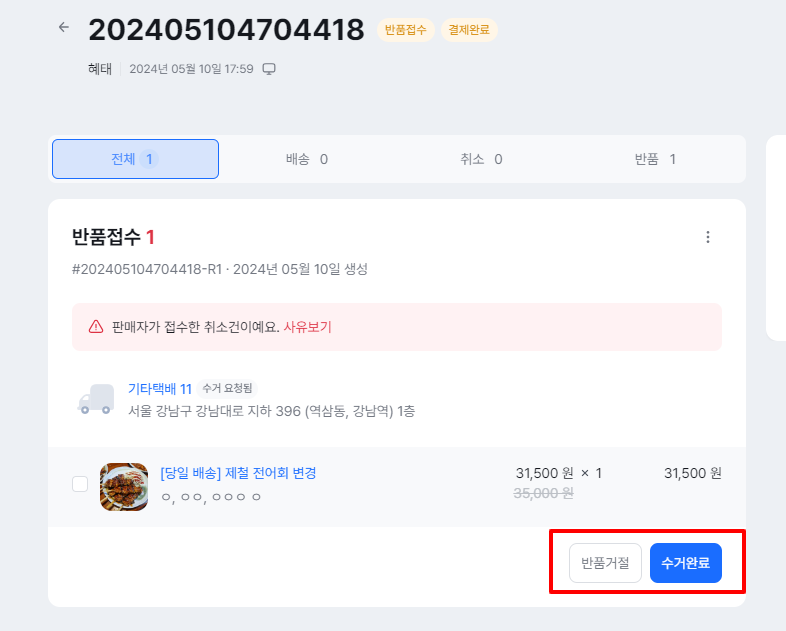Click the 반품거절 button

coord(605,563)
